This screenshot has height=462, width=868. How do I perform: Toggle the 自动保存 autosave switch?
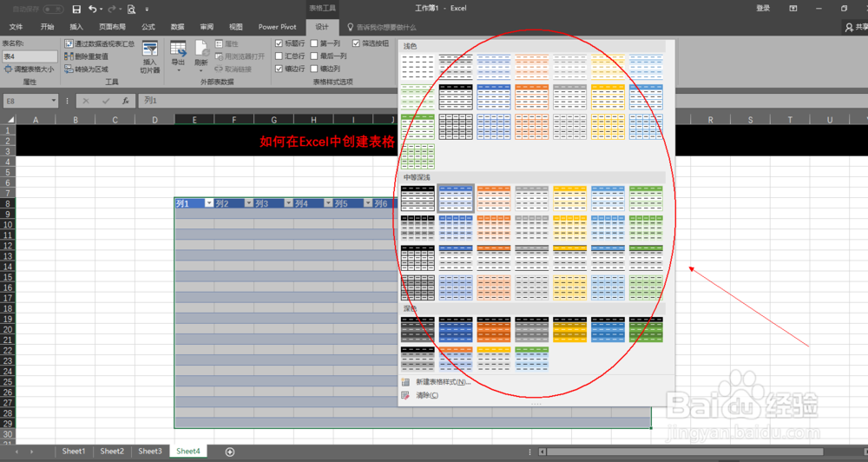pos(53,9)
